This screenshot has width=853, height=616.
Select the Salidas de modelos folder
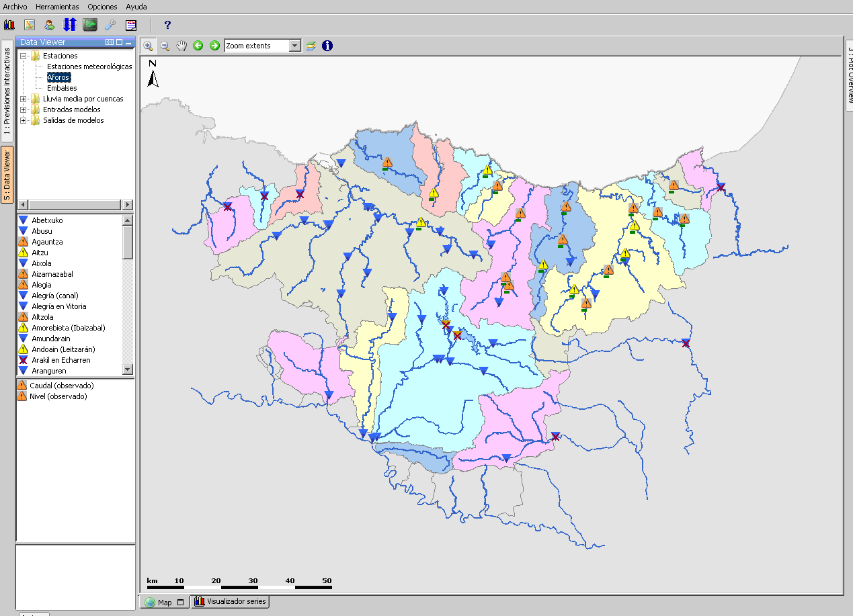point(73,120)
